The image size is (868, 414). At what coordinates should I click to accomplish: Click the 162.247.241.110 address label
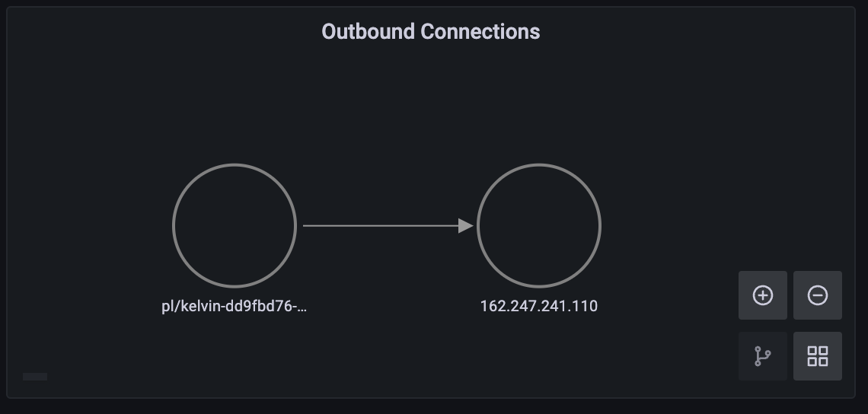coord(539,307)
